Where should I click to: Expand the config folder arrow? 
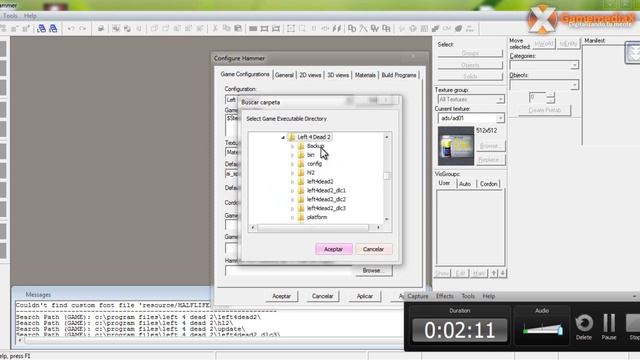[292, 164]
